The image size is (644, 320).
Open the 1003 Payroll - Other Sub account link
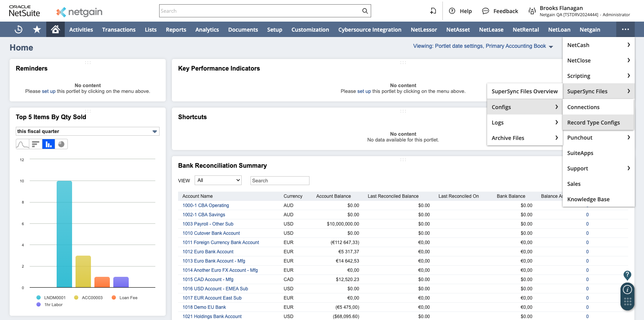click(x=208, y=224)
